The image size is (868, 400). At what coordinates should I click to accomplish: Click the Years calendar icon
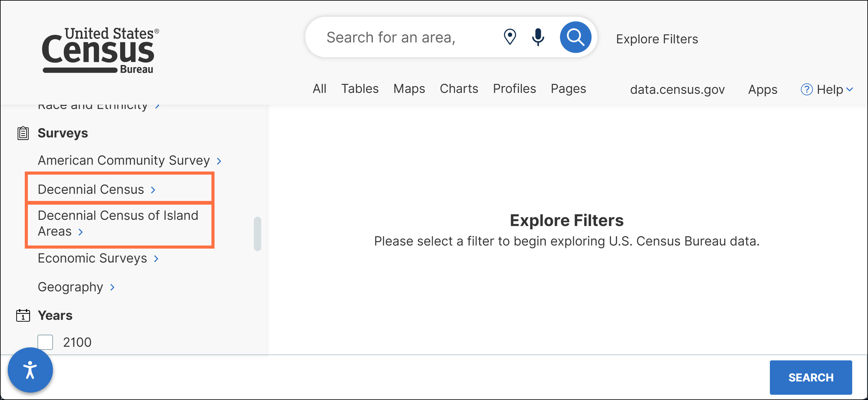pos(23,315)
